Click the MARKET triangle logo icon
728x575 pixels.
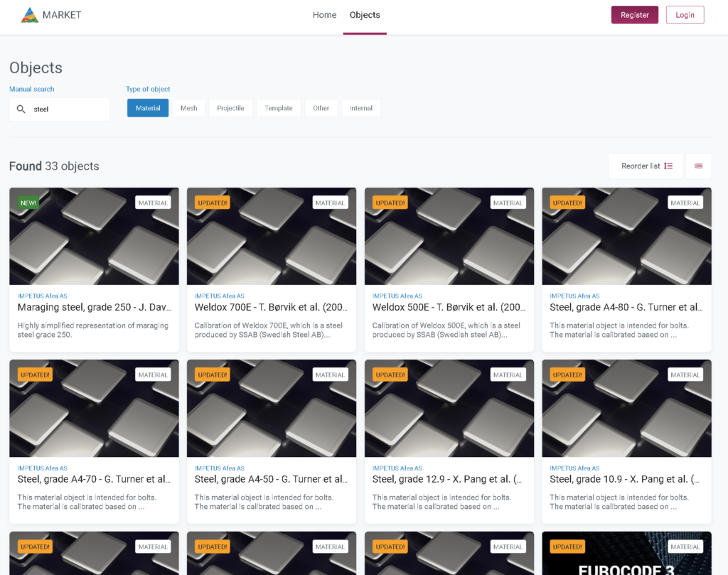(30, 15)
